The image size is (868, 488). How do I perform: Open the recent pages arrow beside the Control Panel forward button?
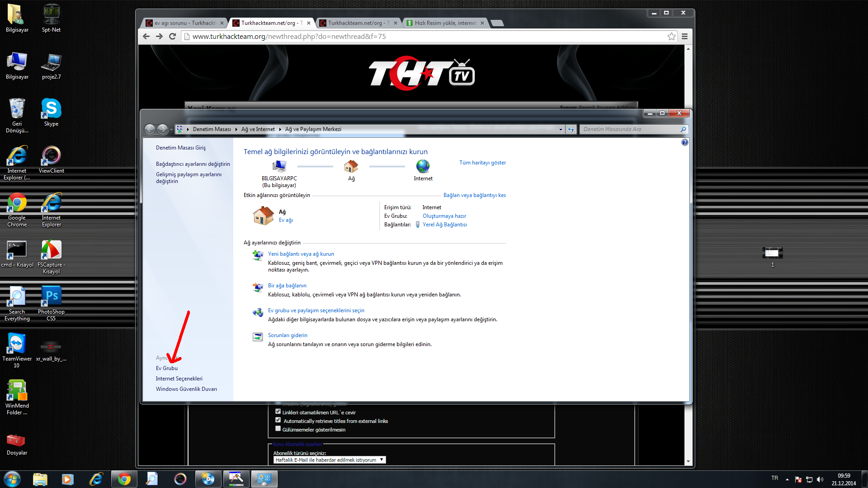(x=171, y=130)
